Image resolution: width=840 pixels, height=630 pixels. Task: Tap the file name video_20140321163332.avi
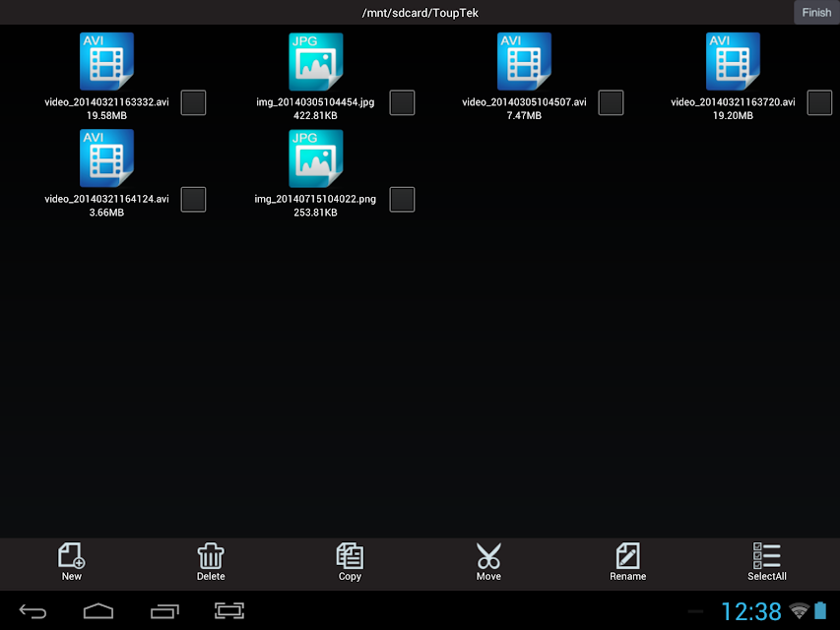pos(106,101)
